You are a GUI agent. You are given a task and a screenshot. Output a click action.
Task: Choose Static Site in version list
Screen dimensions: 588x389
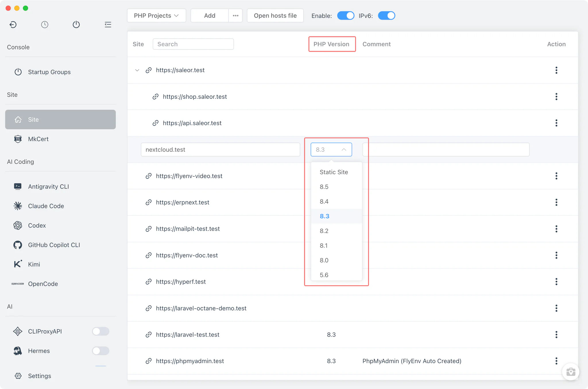tap(336, 172)
